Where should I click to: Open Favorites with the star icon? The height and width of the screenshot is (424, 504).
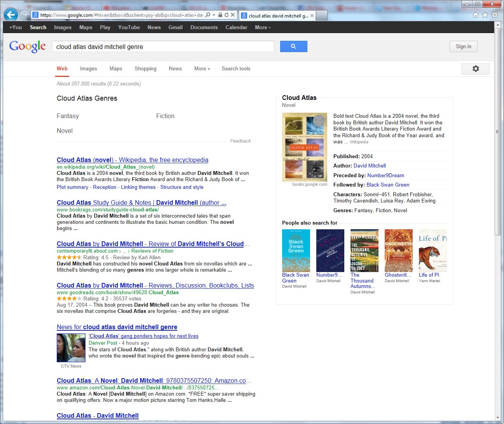485,15
